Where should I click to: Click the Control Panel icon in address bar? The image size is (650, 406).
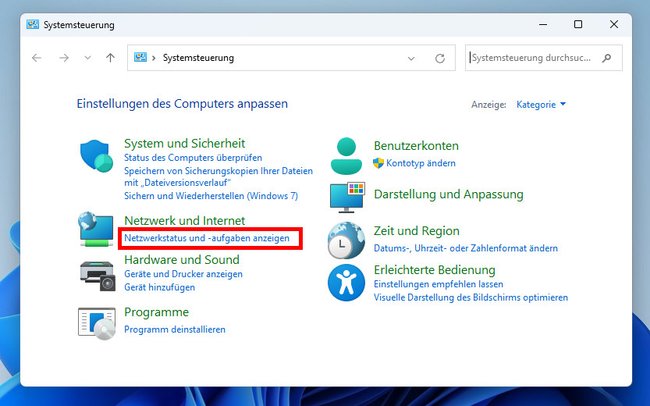[140, 57]
